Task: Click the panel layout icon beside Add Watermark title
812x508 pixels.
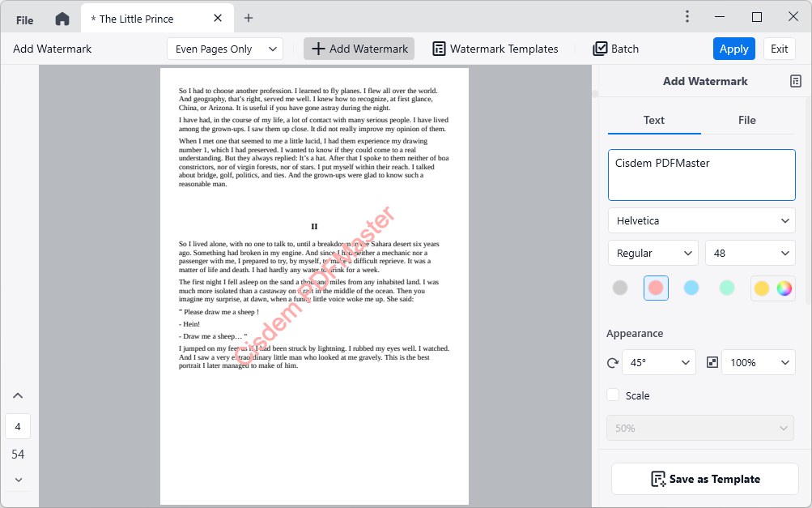Action: pos(797,81)
